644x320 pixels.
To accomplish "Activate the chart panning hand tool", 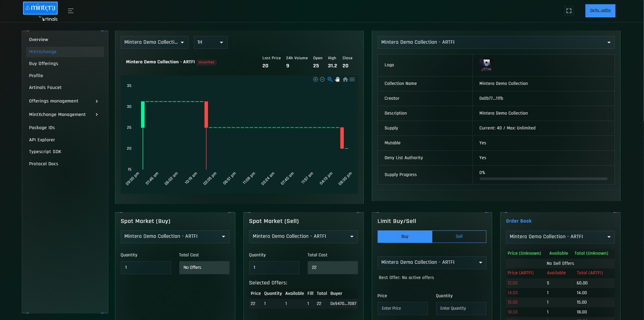I will coord(337,79).
